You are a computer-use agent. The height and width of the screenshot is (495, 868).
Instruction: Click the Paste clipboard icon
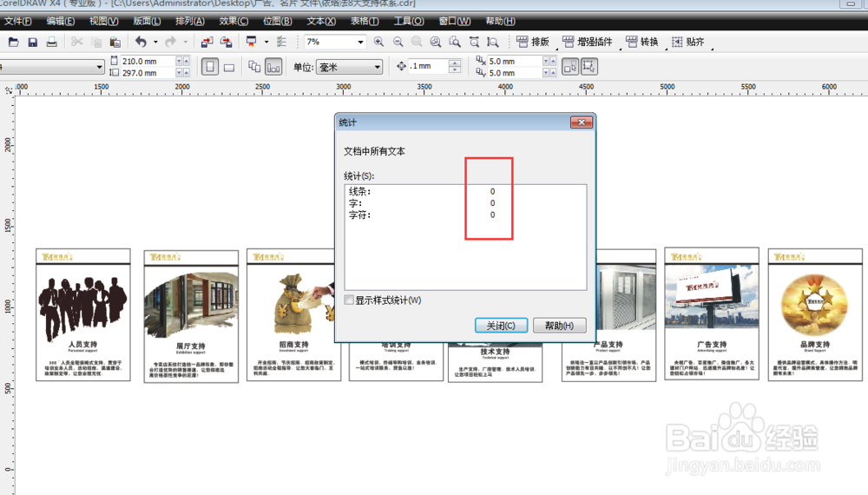pos(115,42)
